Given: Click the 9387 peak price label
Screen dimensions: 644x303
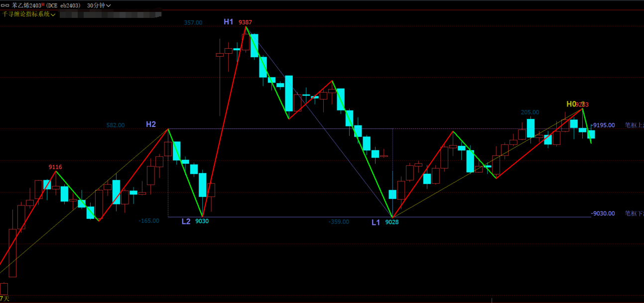Looking at the screenshot, I should point(245,22).
